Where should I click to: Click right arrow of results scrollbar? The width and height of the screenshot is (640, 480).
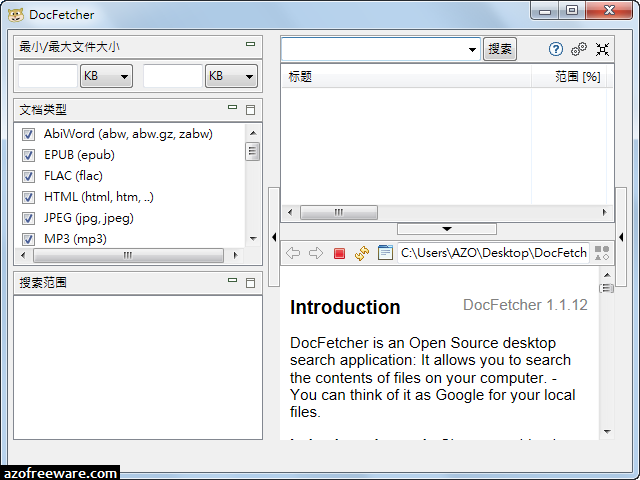coord(604,212)
